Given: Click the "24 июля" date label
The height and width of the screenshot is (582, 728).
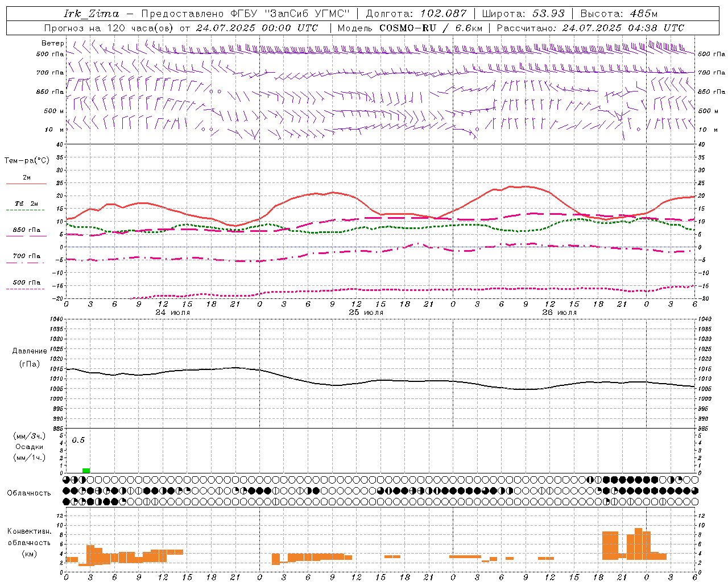Looking at the screenshot, I should (173, 313).
